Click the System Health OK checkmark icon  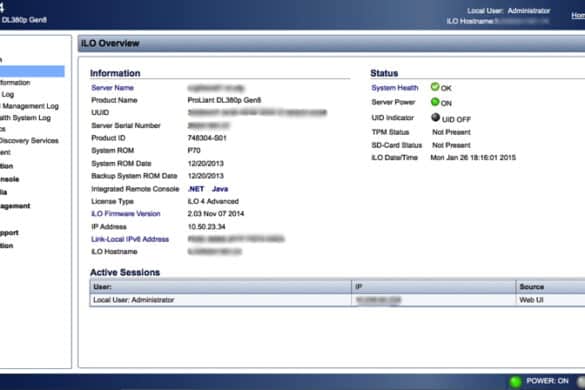click(x=435, y=87)
